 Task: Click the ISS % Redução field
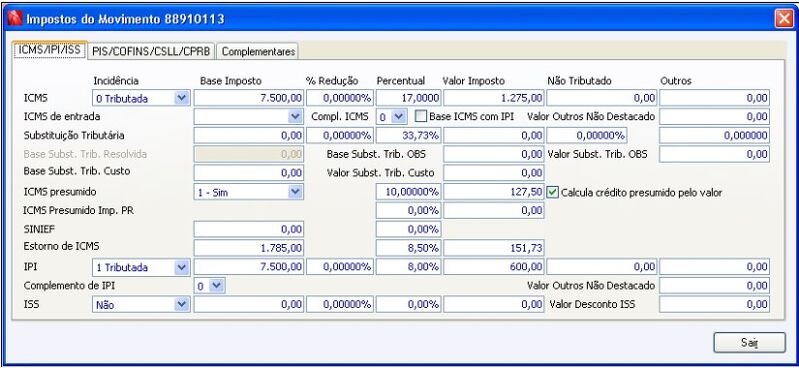coord(340,304)
